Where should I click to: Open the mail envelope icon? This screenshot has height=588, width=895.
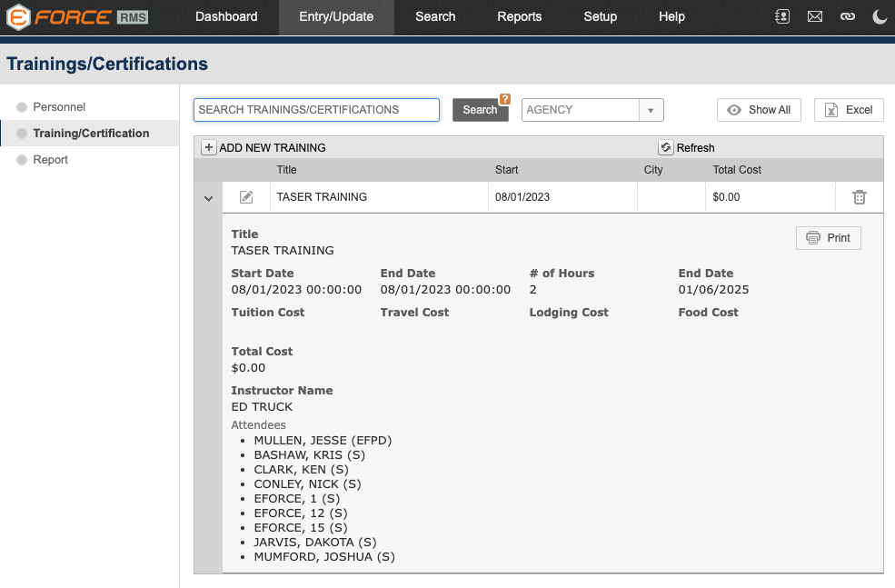[814, 15]
